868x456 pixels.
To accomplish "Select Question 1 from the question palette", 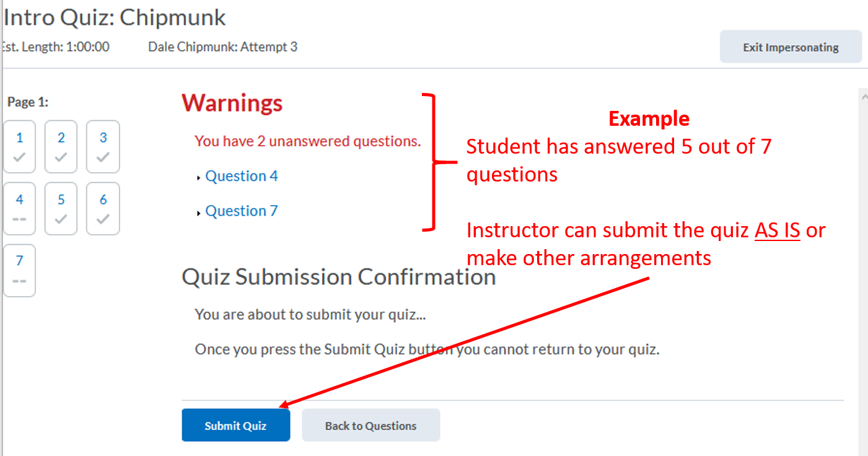I will [19, 146].
